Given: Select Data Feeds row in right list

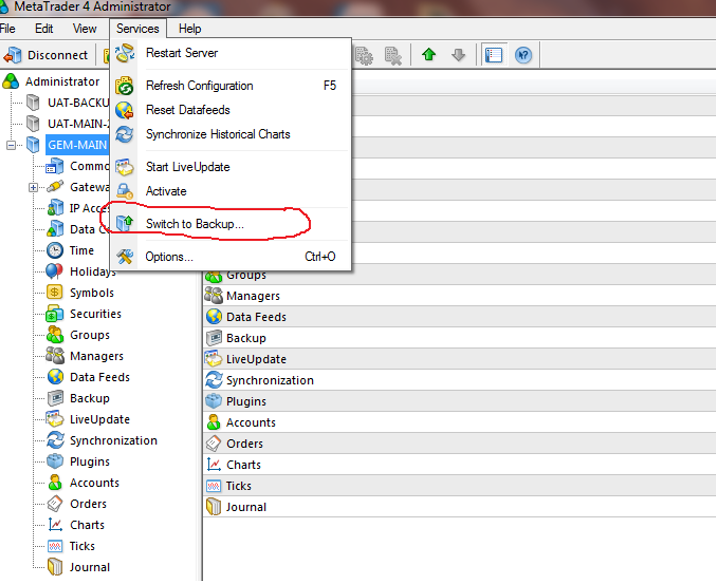Looking at the screenshot, I should coord(459,317).
